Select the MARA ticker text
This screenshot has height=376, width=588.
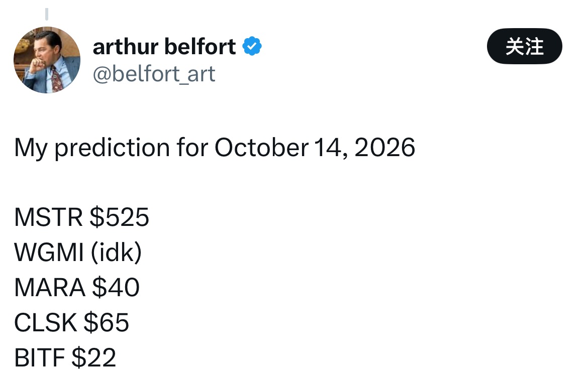coord(49,287)
